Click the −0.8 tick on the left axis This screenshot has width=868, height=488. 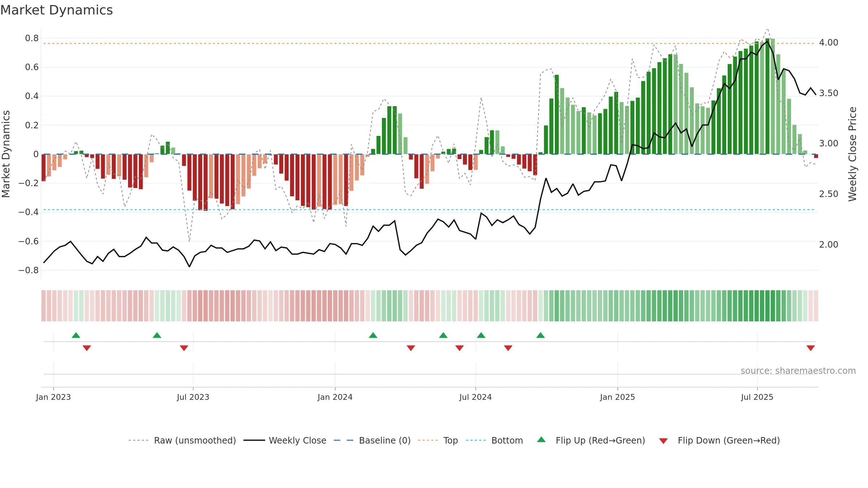[29, 270]
